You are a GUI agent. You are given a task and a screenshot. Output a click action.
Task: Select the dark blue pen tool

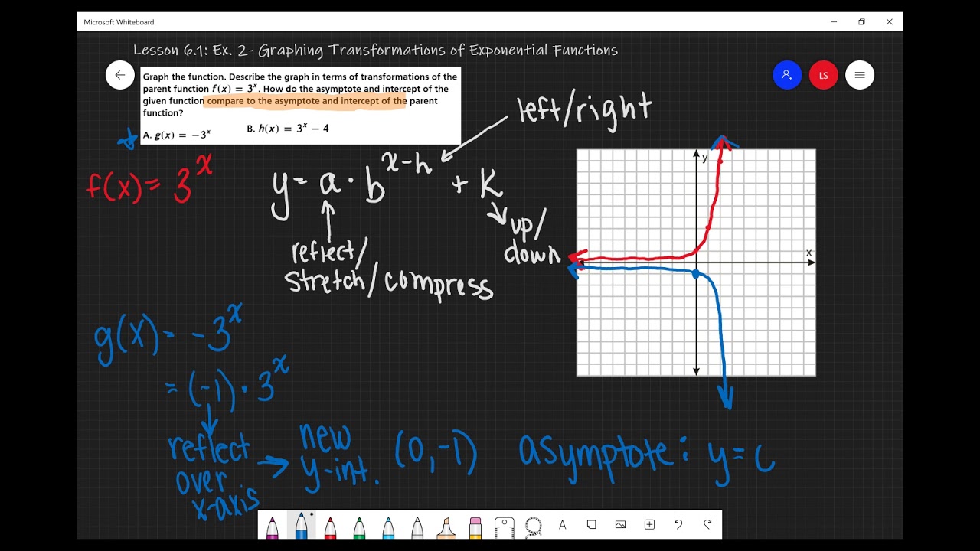point(301,526)
